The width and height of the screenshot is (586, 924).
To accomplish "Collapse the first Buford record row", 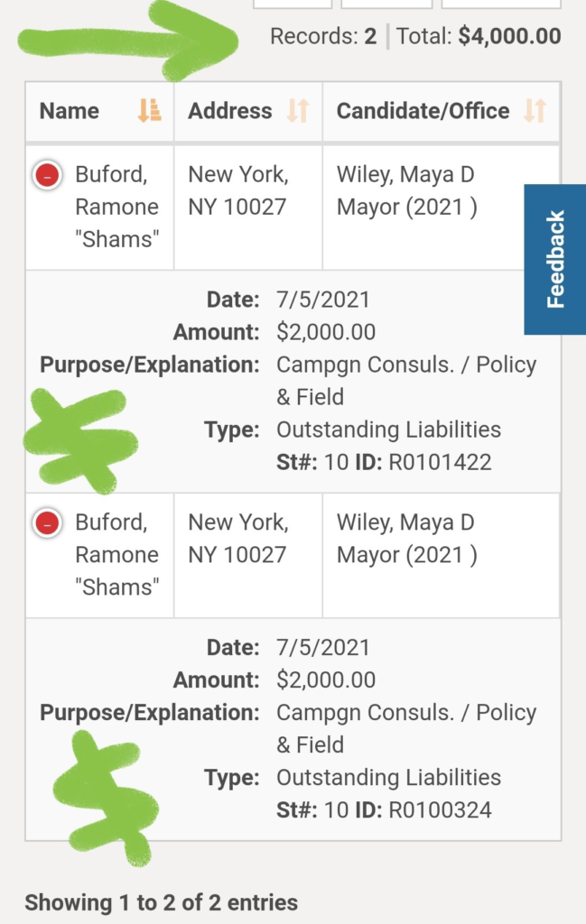I will coord(48,175).
